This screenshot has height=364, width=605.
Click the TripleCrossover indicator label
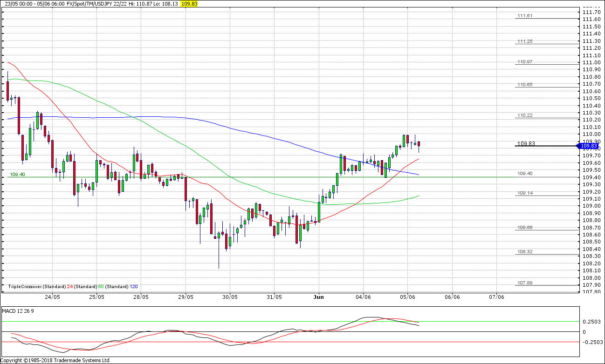tap(27, 287)
